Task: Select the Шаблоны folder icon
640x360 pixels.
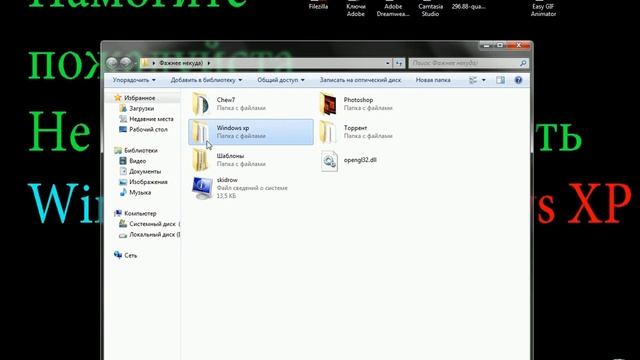Action: pos(200,160)
